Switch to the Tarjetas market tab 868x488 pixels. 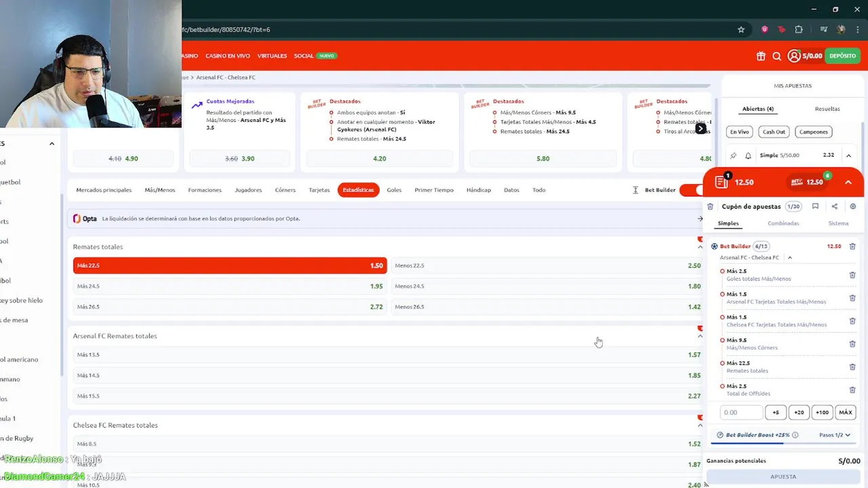point(319,190)
